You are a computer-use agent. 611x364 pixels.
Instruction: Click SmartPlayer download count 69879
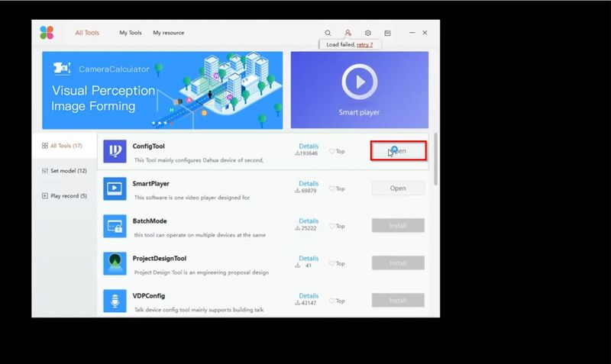[x=306, y=191]
